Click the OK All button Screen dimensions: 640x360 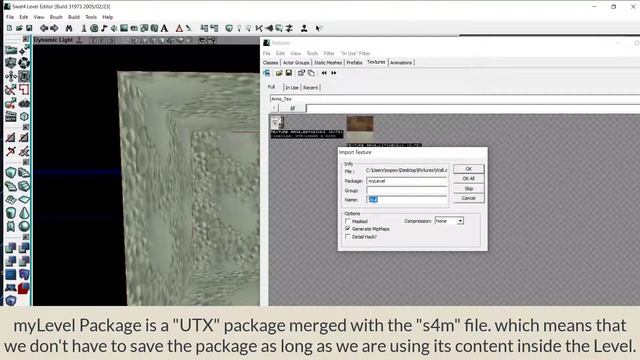click(x=469, y=179)
